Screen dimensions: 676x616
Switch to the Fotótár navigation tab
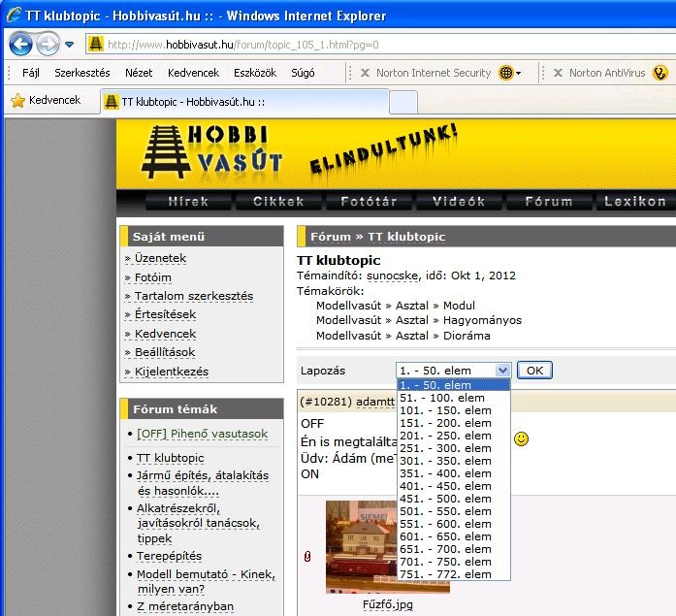pos(368,202)
